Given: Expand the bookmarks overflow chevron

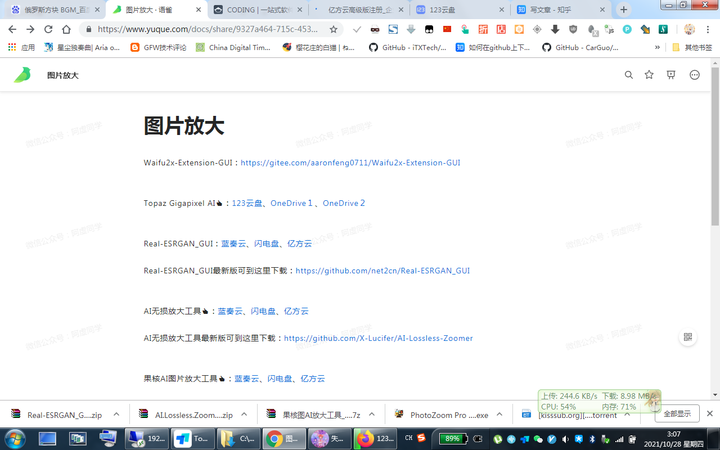Looking at the screenshot, I should point(657,47).
